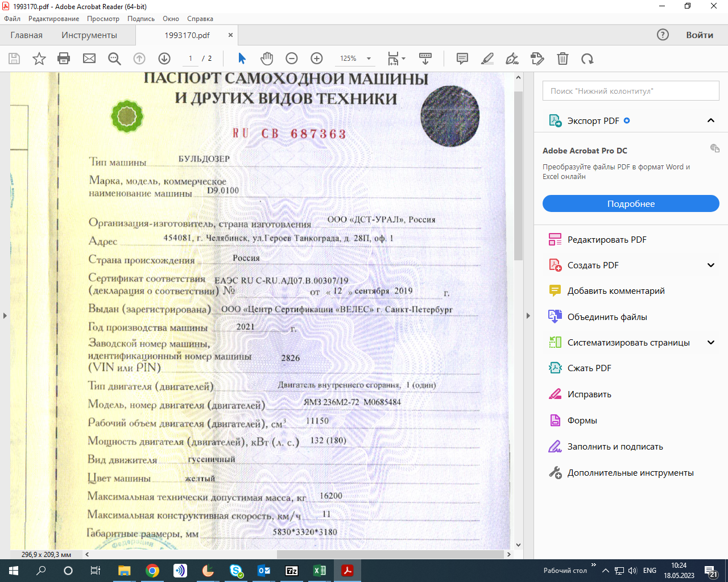Click the Zoom out minus icon
Screen dimensions: 728x582
coord(292,59)
